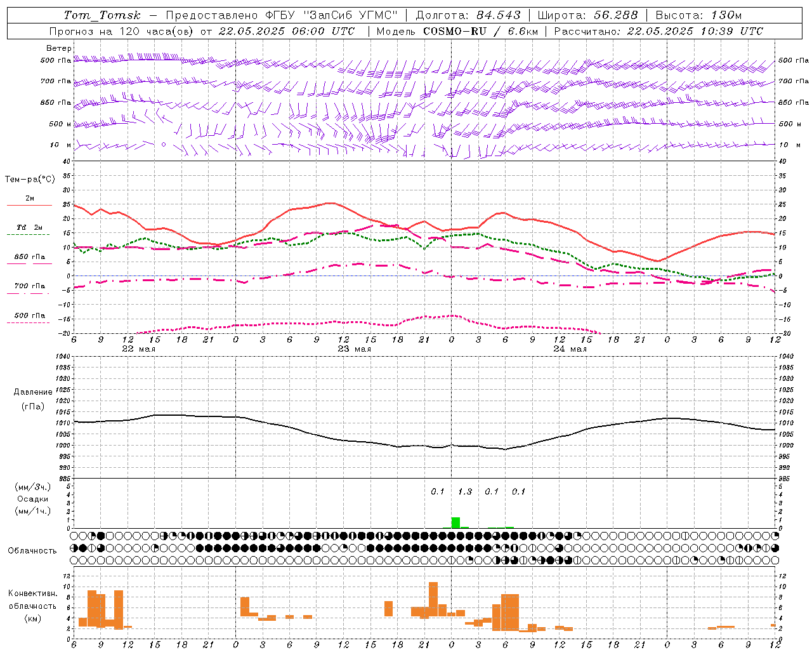The width and height of the screenshot is (812, 650).
Task: Click the left-side '700 гПа' wind level label
Action: tap(56, 82)
